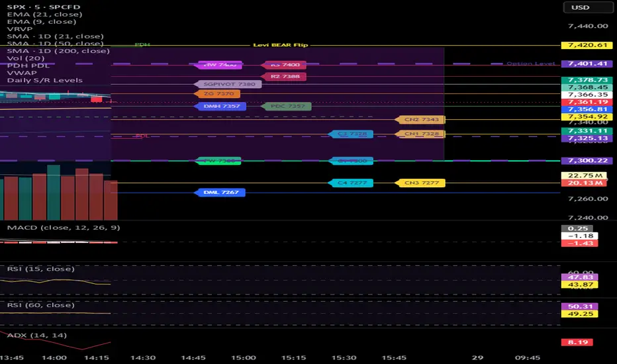Select the EMA (21, close) indicator legend
The height and width of the screenshot is (364, 617).
[x=44, y=14]
